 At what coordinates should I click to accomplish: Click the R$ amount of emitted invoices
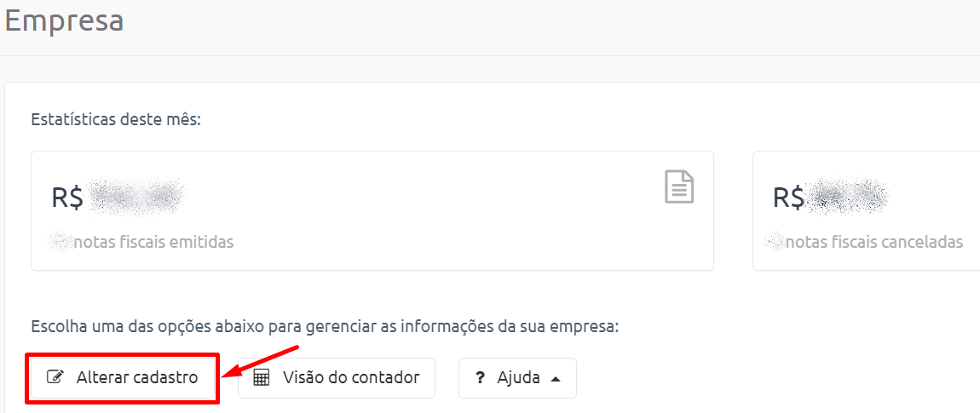tap(118, 198)
